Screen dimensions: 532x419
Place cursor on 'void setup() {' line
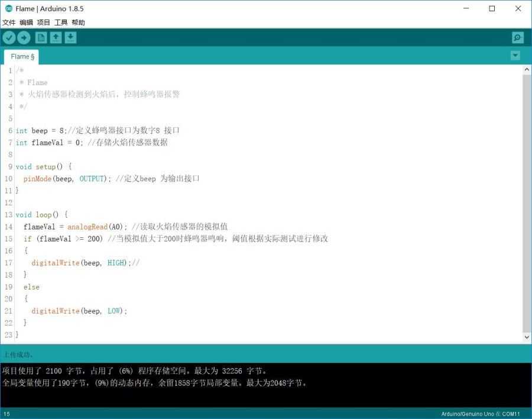click(x=44, y=166)
